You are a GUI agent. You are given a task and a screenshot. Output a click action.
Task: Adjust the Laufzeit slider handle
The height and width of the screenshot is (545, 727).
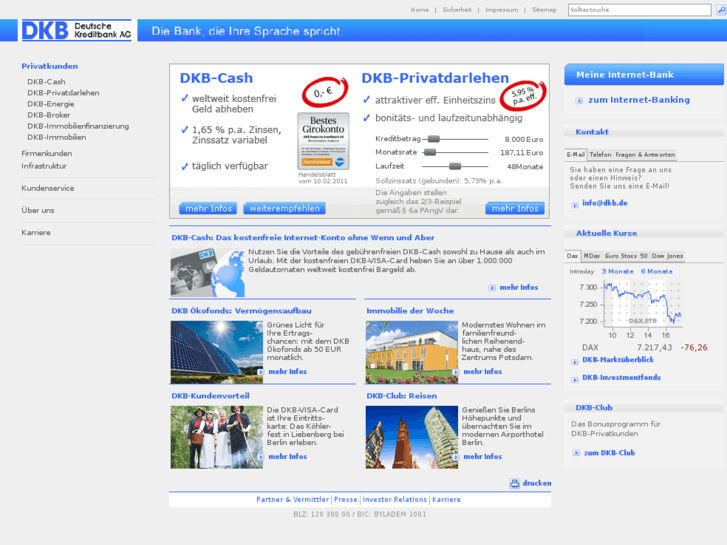pos(455,166)
